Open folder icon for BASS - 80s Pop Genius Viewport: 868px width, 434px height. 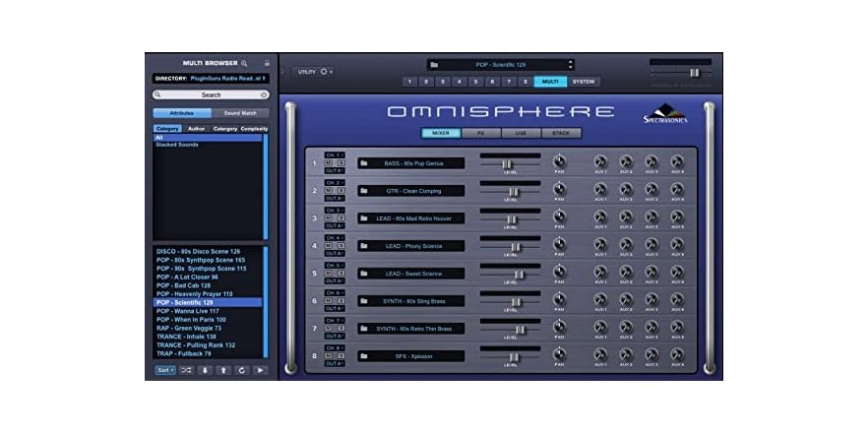tap(364, 163)
